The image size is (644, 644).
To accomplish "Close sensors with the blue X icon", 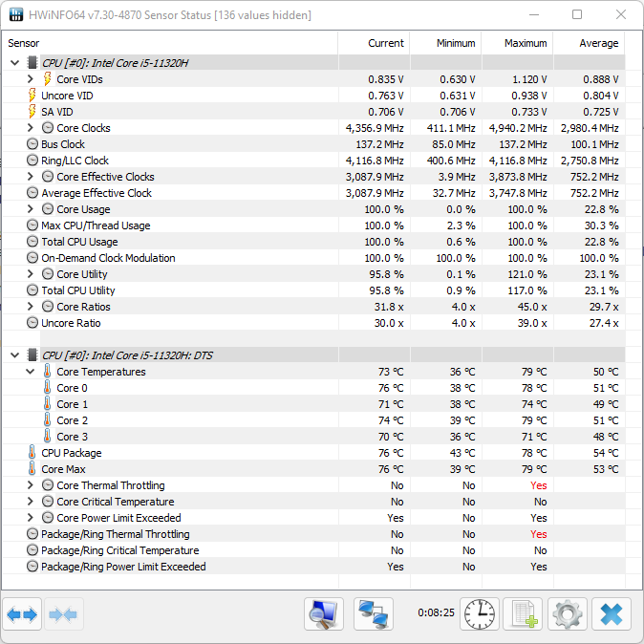I will pos(612,614).
